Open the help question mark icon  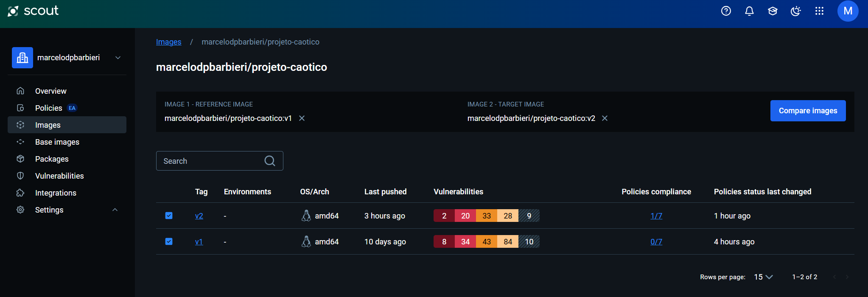coord(726,11)
